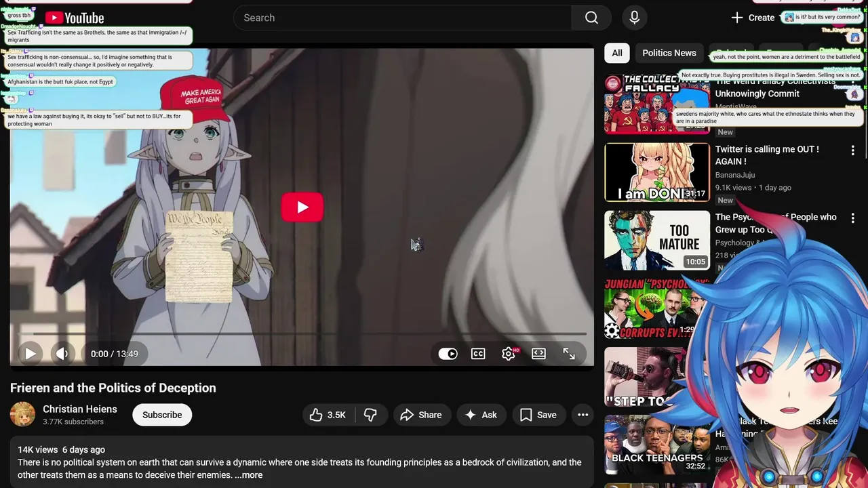Open Christian Heiens channel name link
The image size is (868, 488).
80,409
